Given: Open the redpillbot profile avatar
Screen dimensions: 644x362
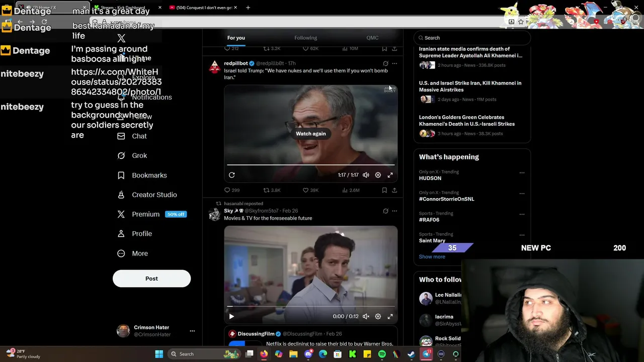Looking at the screenshot, I should [x=215, y=67].
